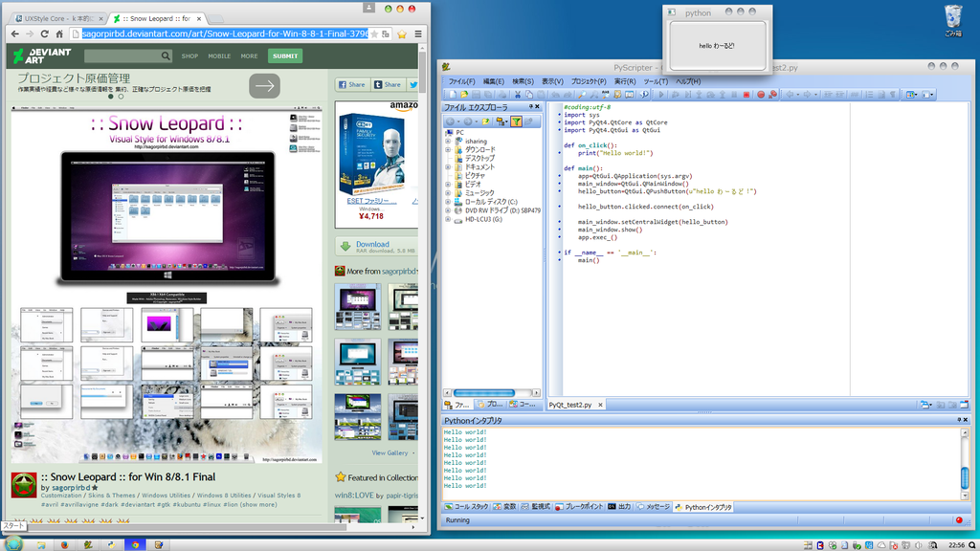Open the 実行(R) menu in PyScripter

click(x=624, y=81)
